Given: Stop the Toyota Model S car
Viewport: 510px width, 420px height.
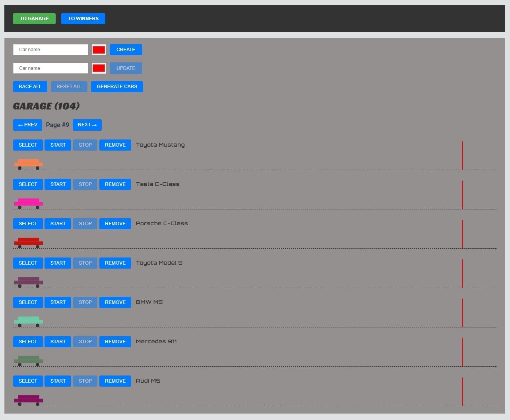Looking at the screenshot, I should click(85, 263).
